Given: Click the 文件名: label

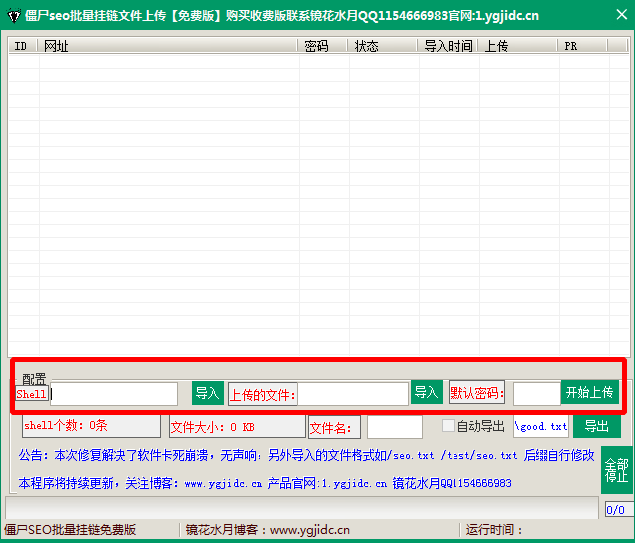Looking at the screenshot, I should 335,427.
